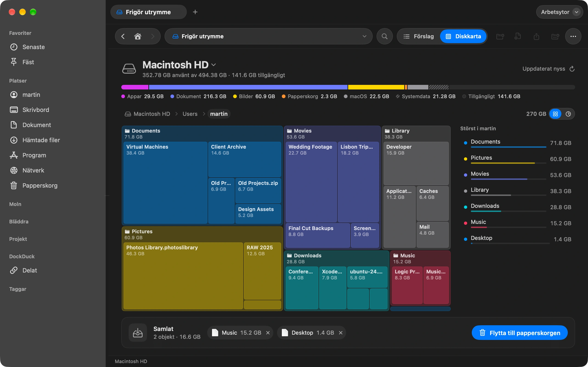
Task: Click Flytta till papperskorgen button
Action: 520,333
